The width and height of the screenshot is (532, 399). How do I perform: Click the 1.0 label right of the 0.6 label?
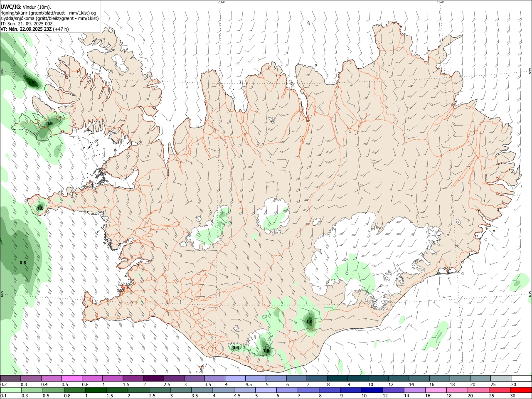point(266,351)
